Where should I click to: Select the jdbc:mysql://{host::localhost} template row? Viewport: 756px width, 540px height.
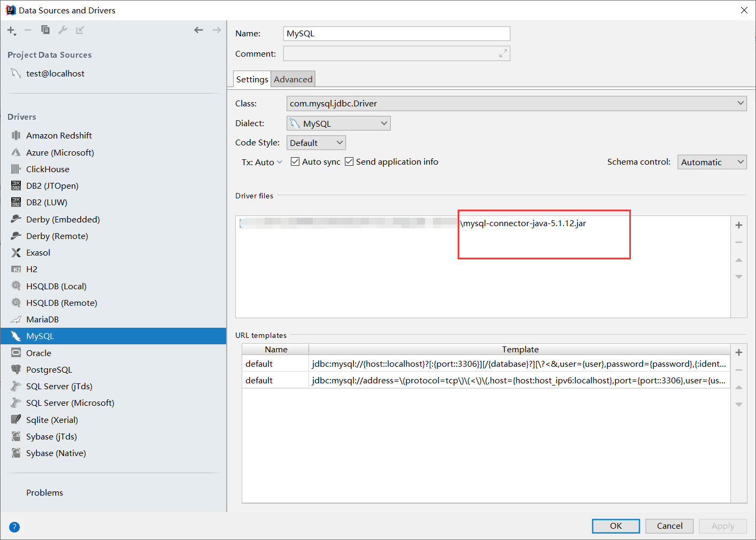[x=486, y=364]
